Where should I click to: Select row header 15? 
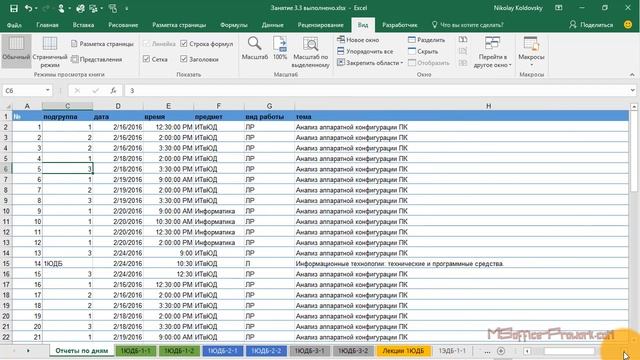pos(6,264)
